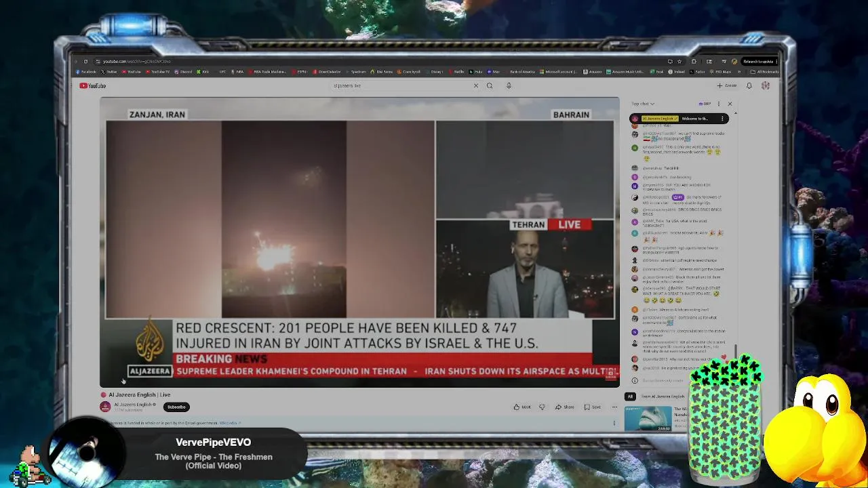Image resolution: width=868 pixels, height=488 pixels.
Task: Open the Netflix bookmark
Action: pyautogui.click(x=457, y=72)
